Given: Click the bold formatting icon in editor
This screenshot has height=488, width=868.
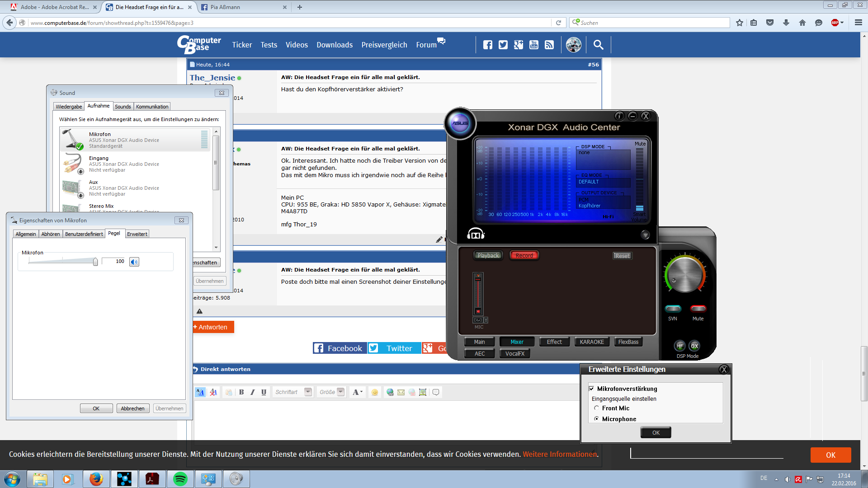Looking at the screenshot, I should pos(241,392).
